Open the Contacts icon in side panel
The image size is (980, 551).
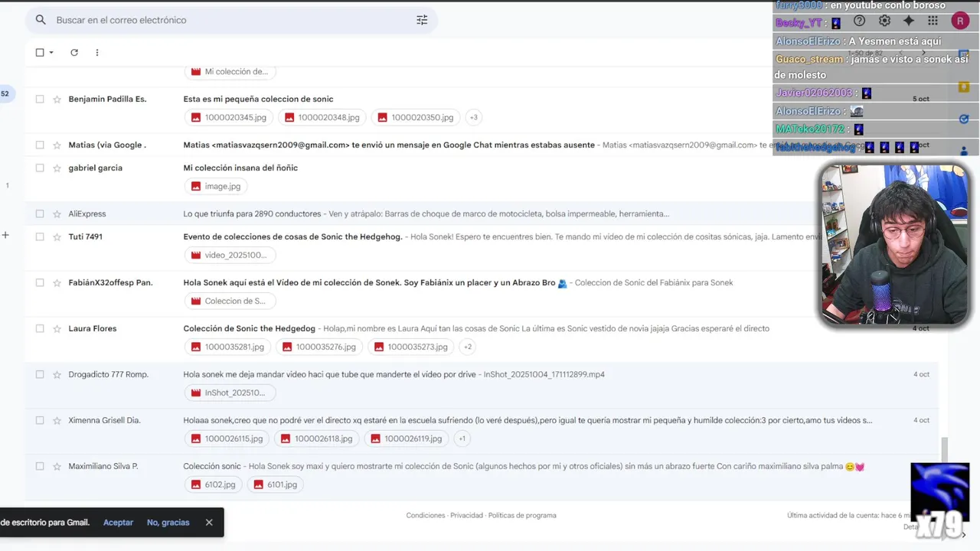coord(964,151)
